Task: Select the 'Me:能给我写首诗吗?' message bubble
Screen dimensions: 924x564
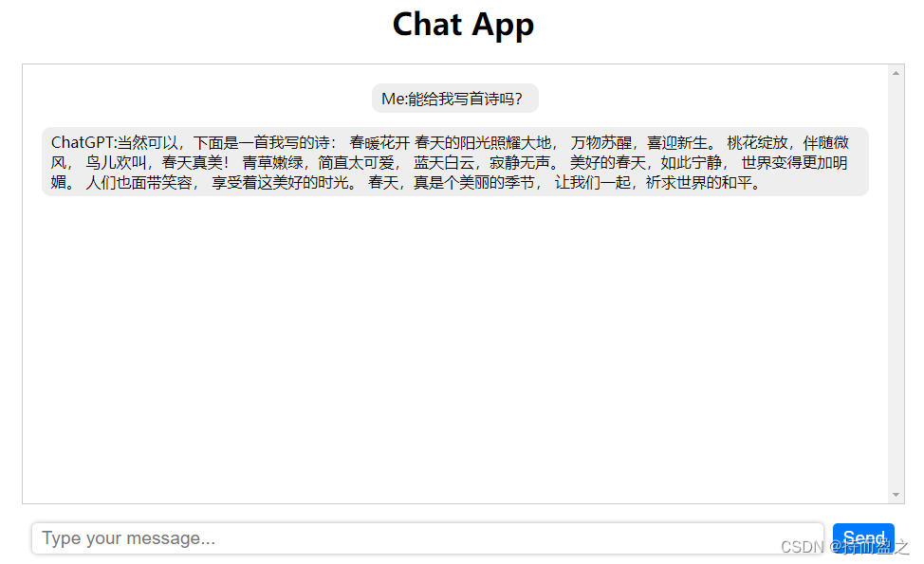Action: coord(455,99)
